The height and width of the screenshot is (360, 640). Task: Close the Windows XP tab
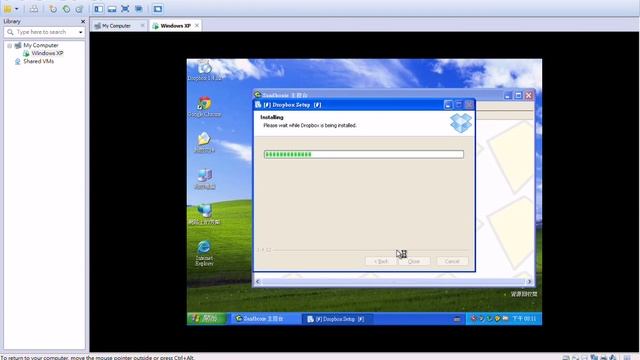197,25
